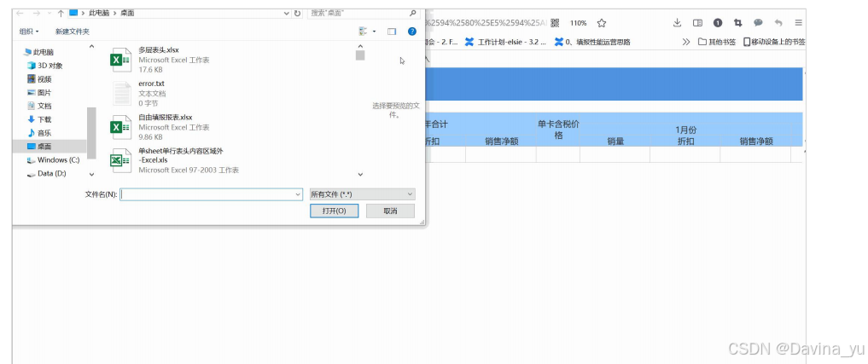
Task: Click 1月份 header cell in report
Action: 686,130
